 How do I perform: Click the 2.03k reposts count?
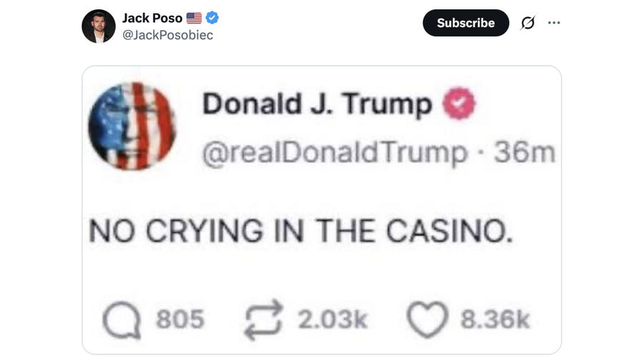click(x=332, y=319)
